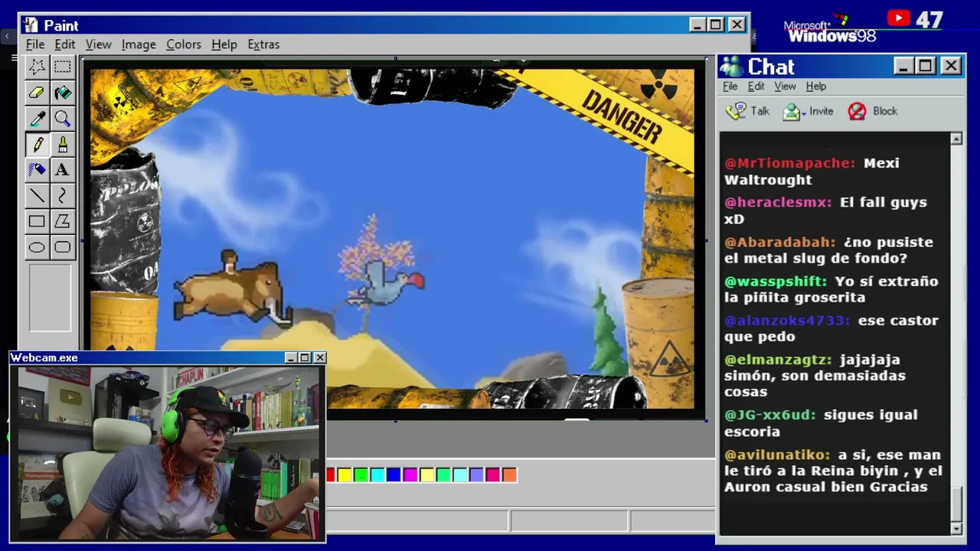This screenshot has width=980, height=551.
Task: Pick the magenta color swatch
Action: pyautogui.click(x=410, y=475)
